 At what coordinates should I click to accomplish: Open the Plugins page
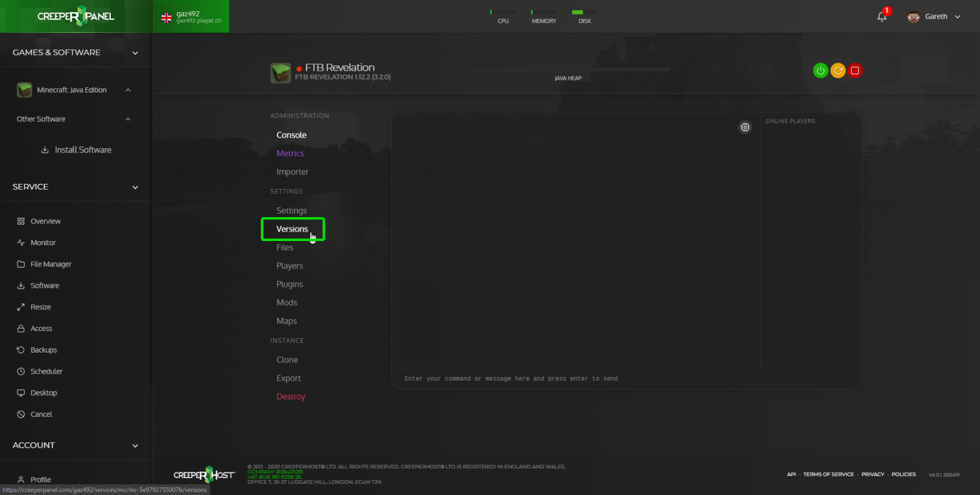(289, 284)
